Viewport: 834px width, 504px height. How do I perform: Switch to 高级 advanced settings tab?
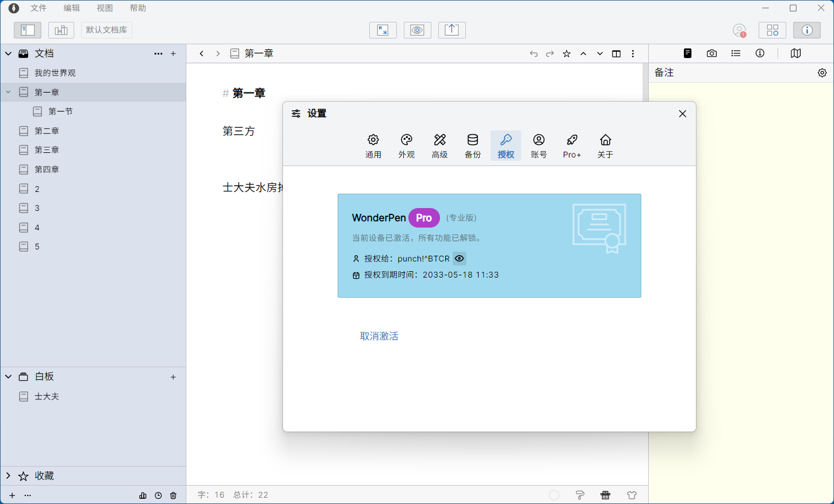point(440,146)
